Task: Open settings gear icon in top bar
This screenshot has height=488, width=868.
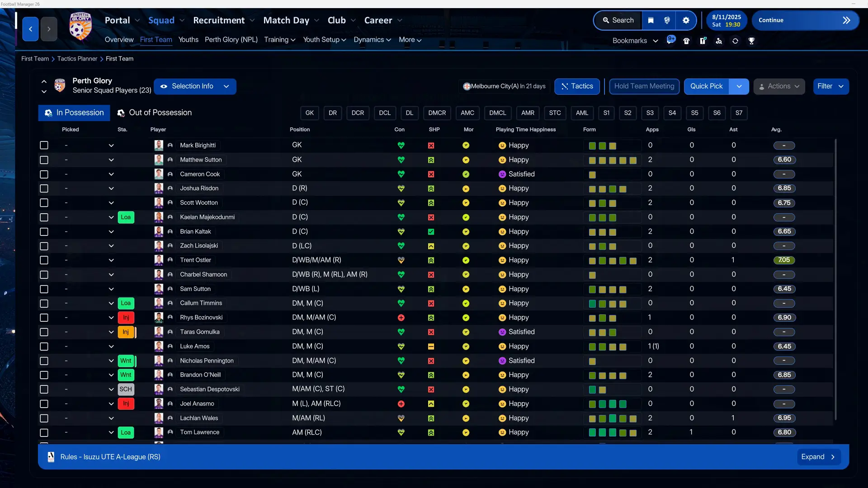Action: pos(686,20)
